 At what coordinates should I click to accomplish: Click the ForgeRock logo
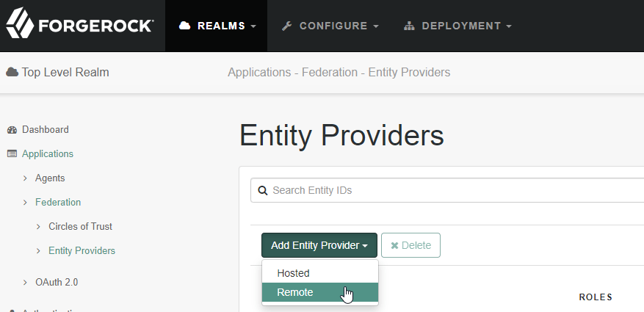[x=79, y=26]
